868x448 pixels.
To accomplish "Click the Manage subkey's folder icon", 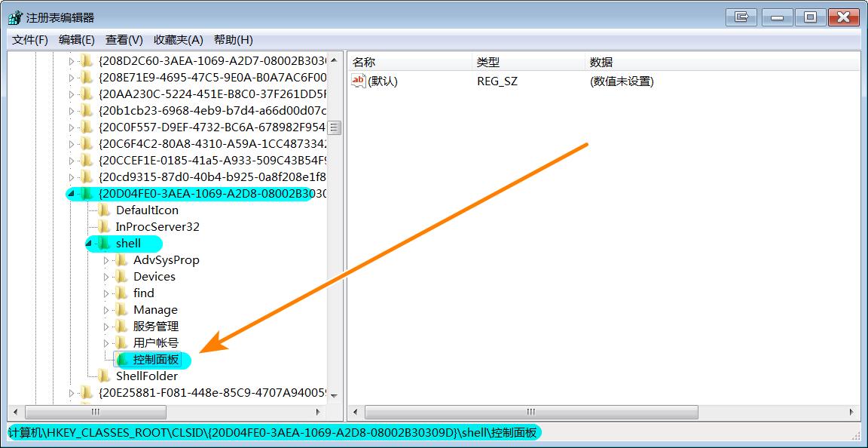I will [122, 309].
